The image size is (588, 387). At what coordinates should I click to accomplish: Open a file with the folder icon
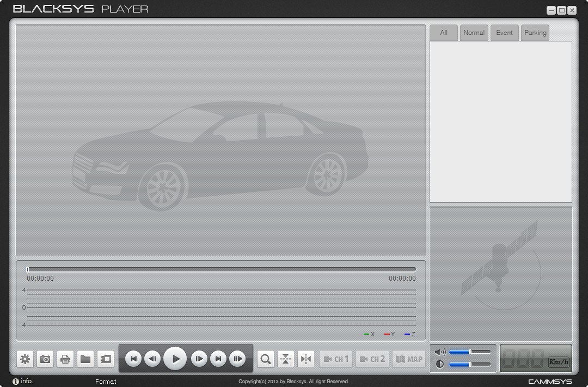pos(85,359)
